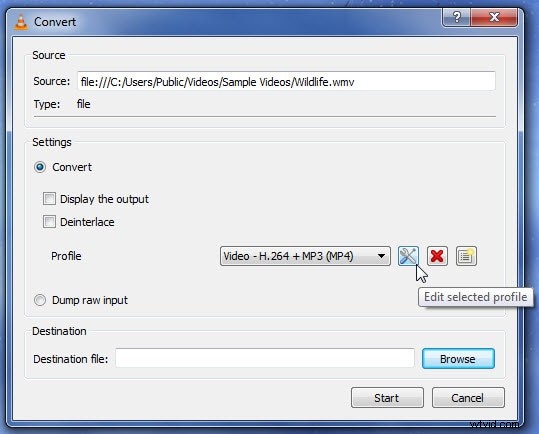This screenshot has width=539, height=434.
Task: Close the Convert dialog window
Action: (494, 17)
